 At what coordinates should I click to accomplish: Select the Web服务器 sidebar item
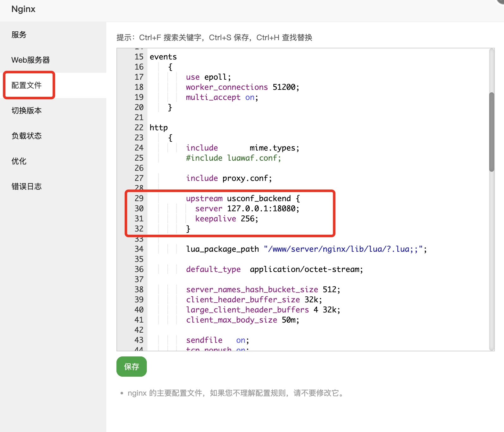pyautogui.click(x=53, y=60)
